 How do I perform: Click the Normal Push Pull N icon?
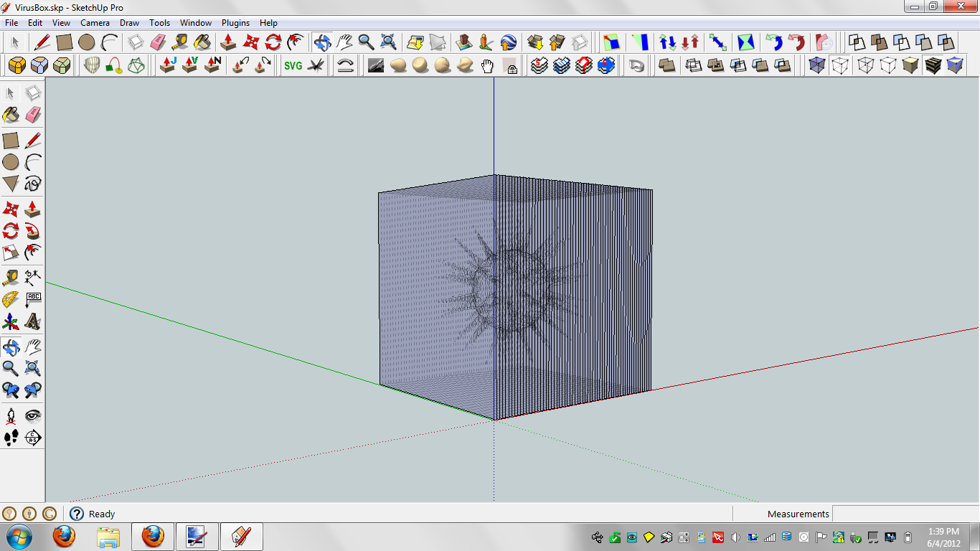tap(212, 66)
